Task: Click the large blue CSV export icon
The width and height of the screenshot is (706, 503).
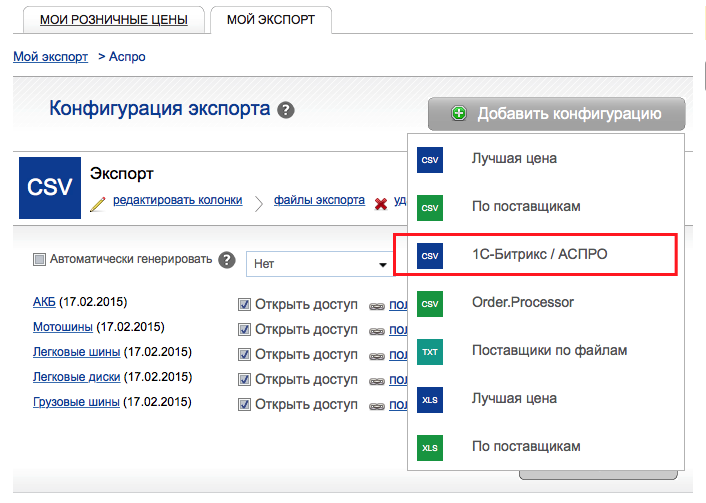Action: pos(49,189)
